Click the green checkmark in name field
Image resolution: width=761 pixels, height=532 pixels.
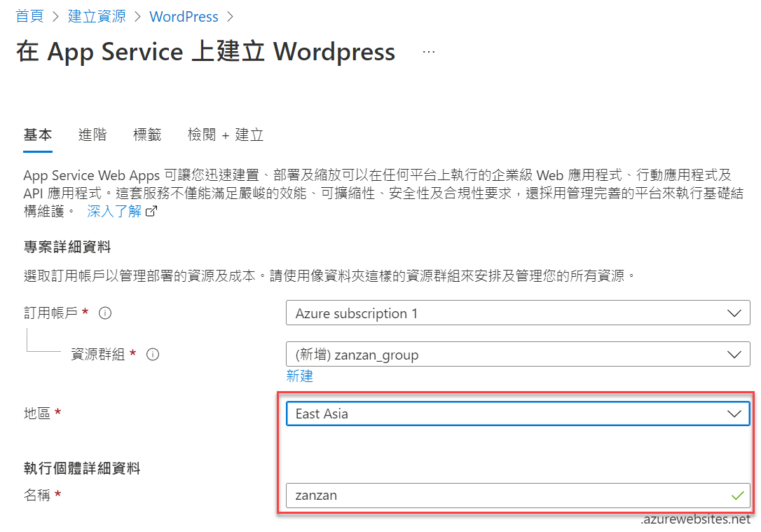737,496
